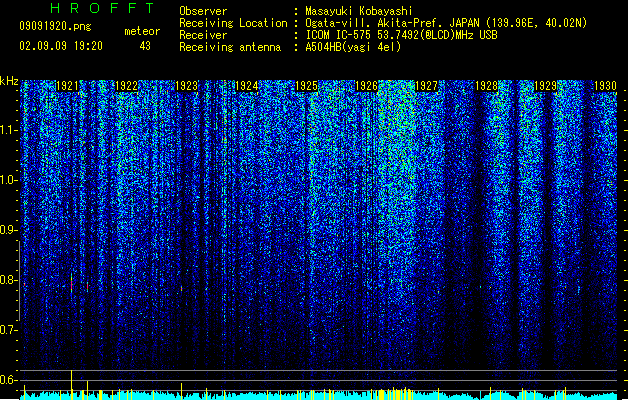Click the HROFFT title text

coord(102,8)
